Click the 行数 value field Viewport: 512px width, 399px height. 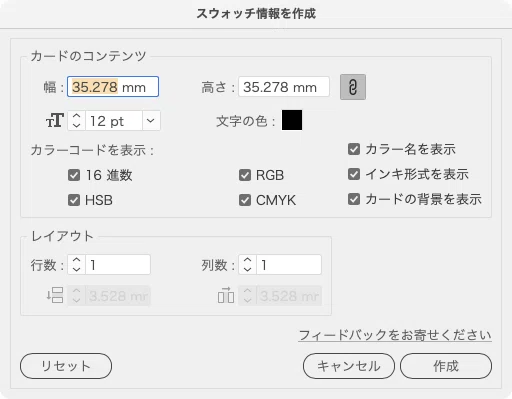(118, 265)
